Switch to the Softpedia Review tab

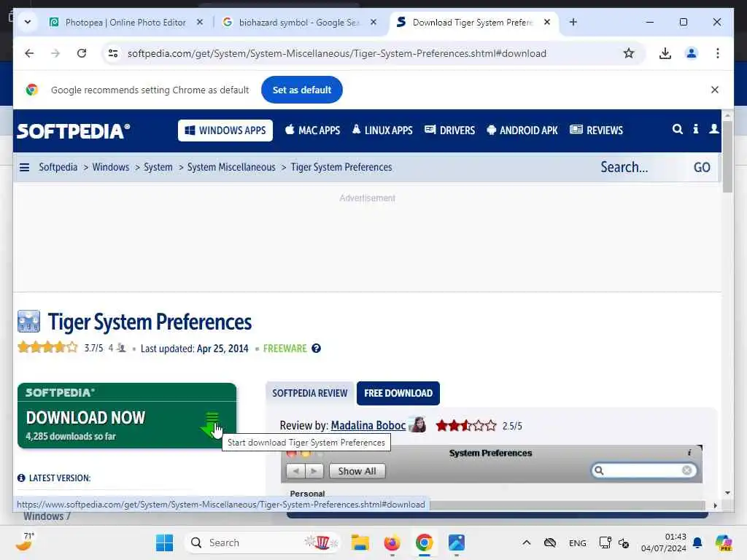click(x=309, y=393)
